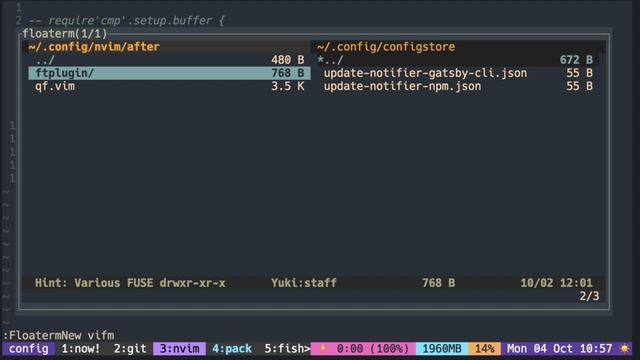Image resolution: width=640 pixels, height=360 pixels.
Task: Switch to tmux window 1:now!
Action: [80, 349]
